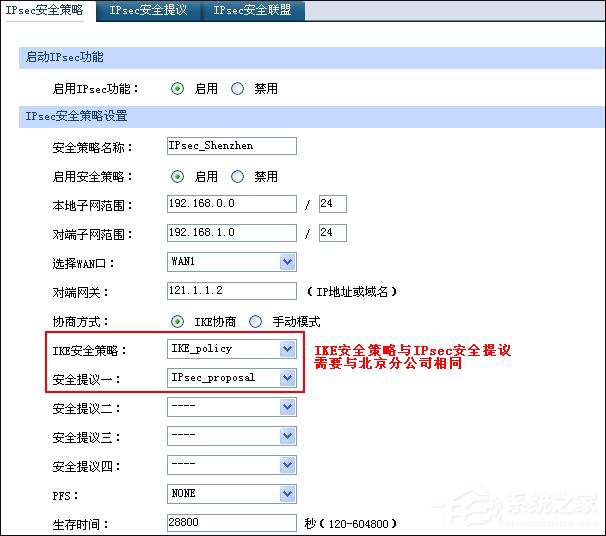Click the 对端子网范围 mask field
The height and width of the screenshot is (536, 606).
[333, 233]
